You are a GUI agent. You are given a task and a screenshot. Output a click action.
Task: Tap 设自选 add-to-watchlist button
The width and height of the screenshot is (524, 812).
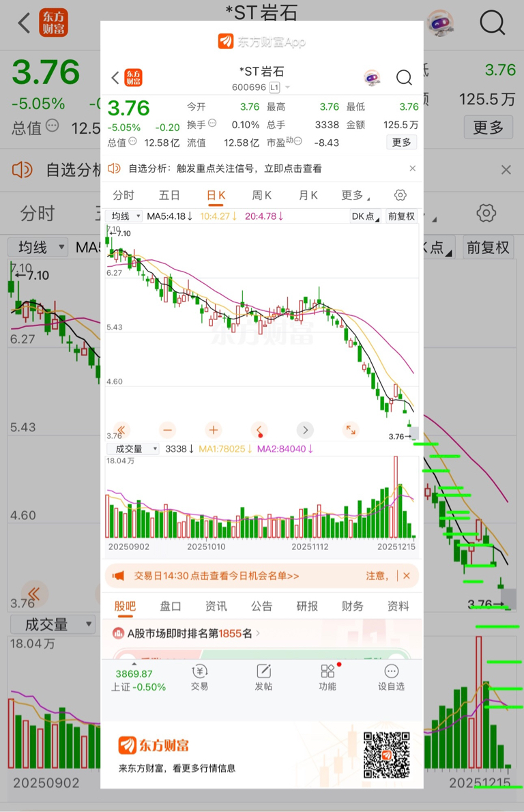(392, 678)
